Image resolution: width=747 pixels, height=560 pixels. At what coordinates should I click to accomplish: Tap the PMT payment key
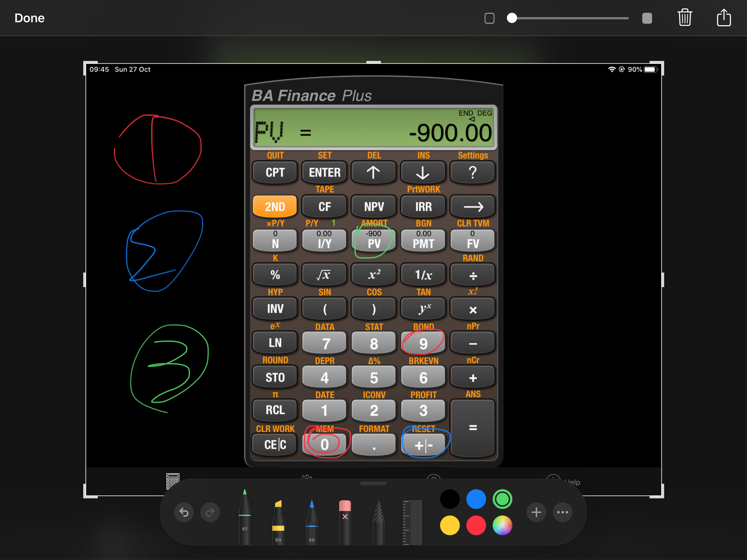423,240
